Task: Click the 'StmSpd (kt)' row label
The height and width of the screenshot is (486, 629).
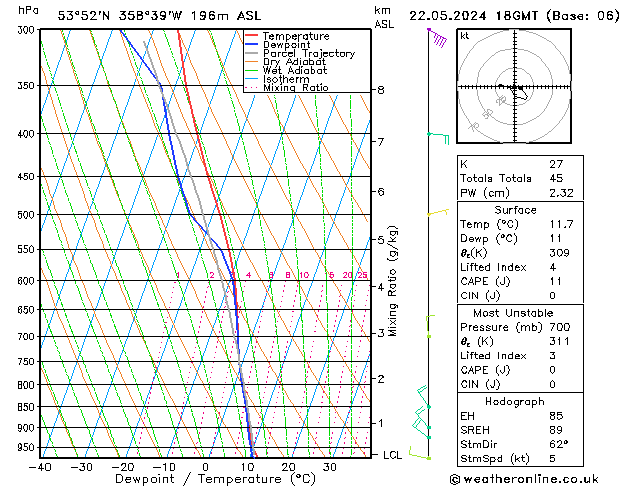Action: 495,459
